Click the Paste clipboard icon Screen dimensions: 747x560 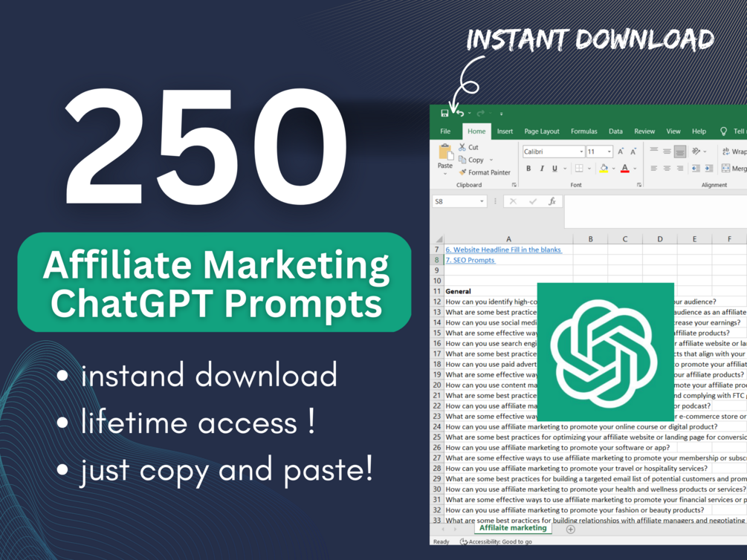click(x=445, y=152)
